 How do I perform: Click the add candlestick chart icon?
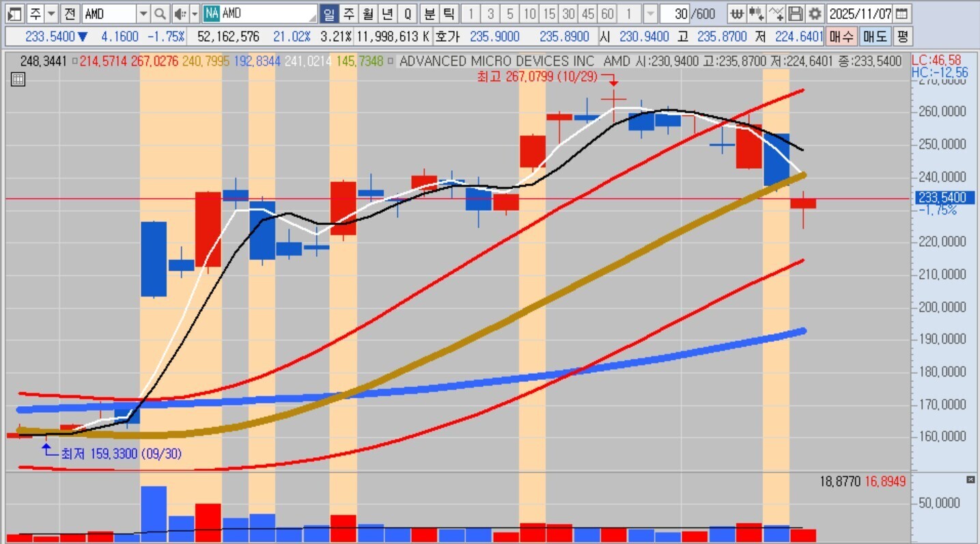coord(756,13)
